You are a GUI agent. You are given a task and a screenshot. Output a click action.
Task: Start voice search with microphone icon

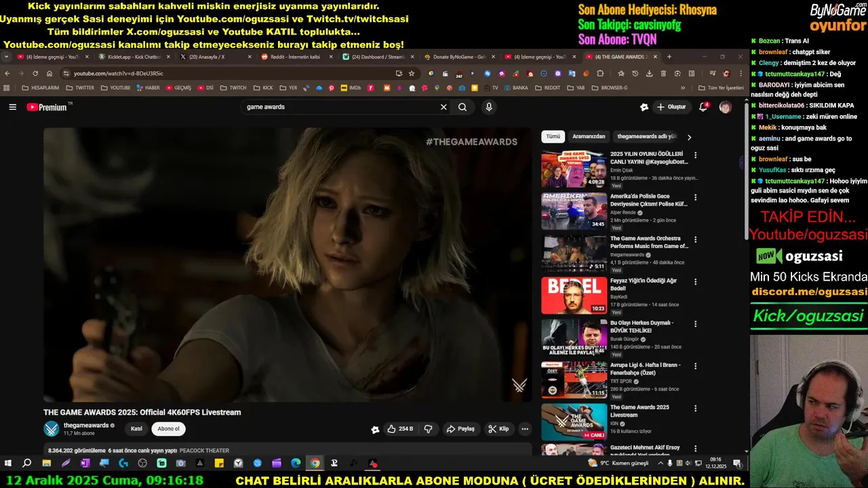pyautogui.click(x=488, y=107)
